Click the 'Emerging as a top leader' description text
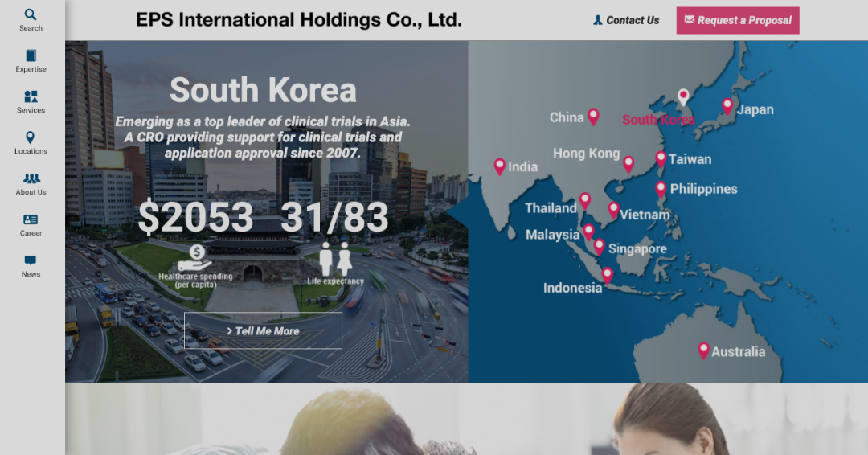Screen dimensions: 868x455 263,137
